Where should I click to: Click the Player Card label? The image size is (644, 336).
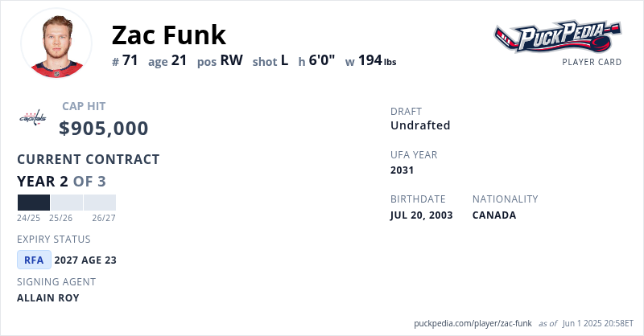pos(592,62)
